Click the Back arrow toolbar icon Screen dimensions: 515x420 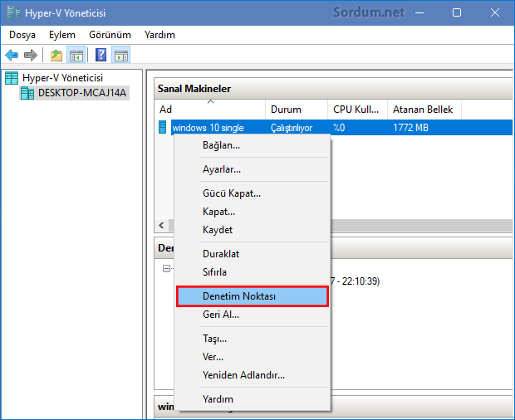pyautogui.click(x=12, y=55)
